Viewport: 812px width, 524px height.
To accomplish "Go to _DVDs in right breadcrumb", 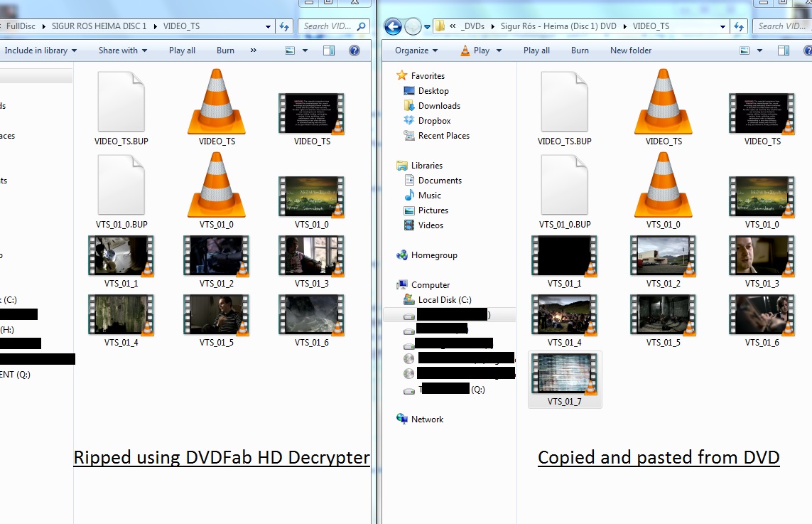I will pyautogui.click(x=473, y=26).
